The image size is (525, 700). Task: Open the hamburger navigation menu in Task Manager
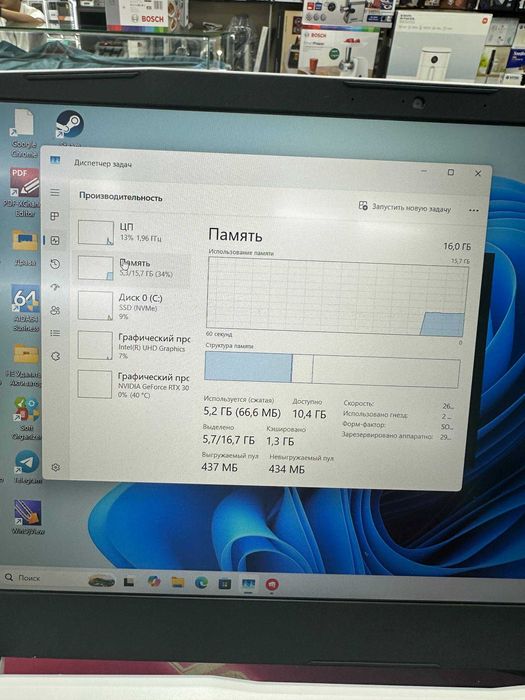[x=55, y=192]
